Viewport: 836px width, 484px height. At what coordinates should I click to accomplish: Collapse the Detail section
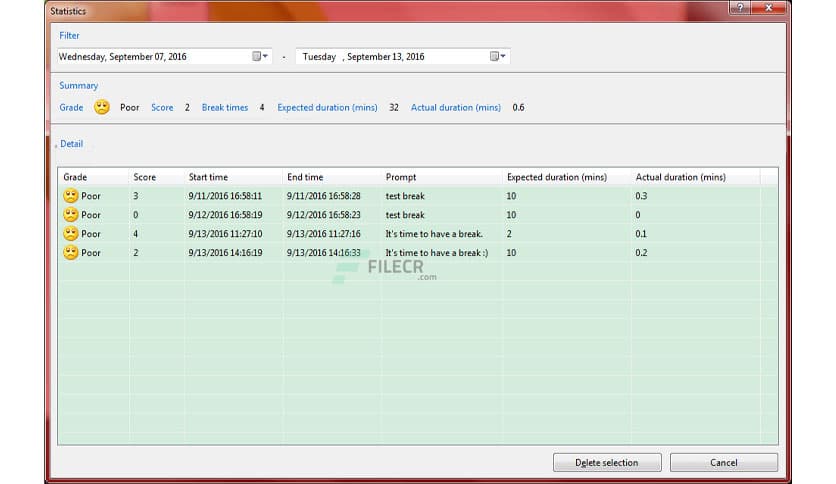click(x=70, y=144)
